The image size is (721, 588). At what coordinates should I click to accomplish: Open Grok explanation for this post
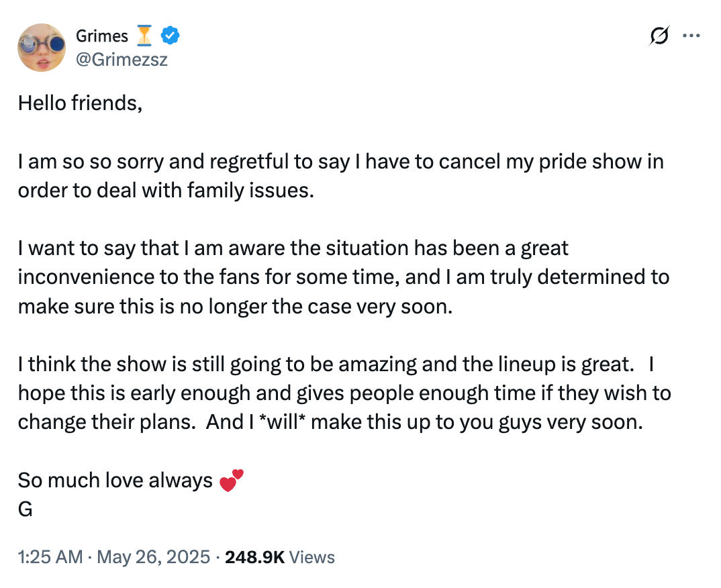(659, 36)
